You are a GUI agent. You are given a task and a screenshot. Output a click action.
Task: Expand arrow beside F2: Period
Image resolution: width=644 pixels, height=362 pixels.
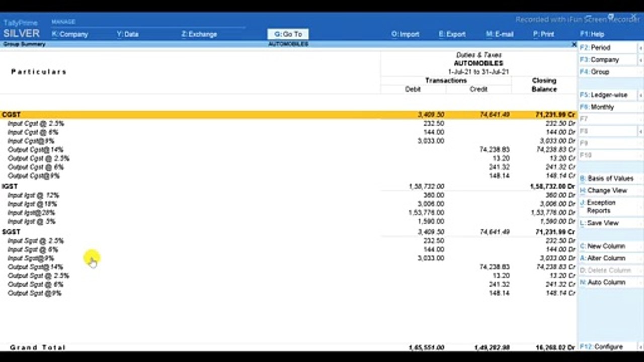[x=640, y=48]
